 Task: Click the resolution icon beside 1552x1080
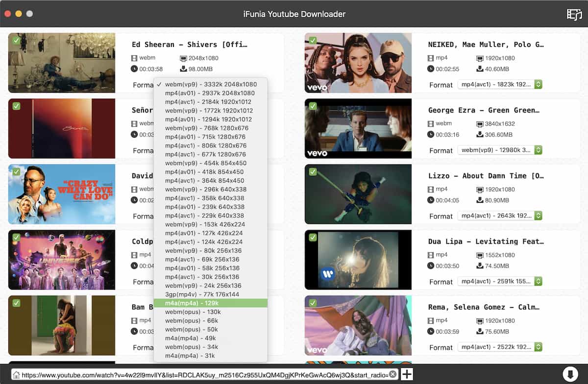pyautogui.click(x=480, y=255)
